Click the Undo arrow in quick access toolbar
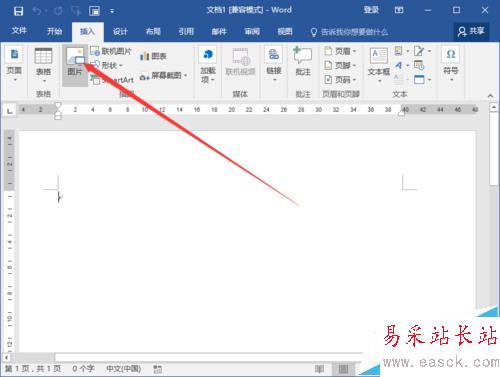Image resolution: width=500 pixels, height=377 pixels. 36,11
